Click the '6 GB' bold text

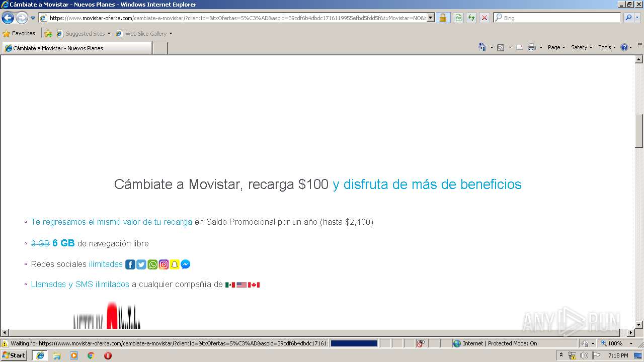(x=63, y=243)
